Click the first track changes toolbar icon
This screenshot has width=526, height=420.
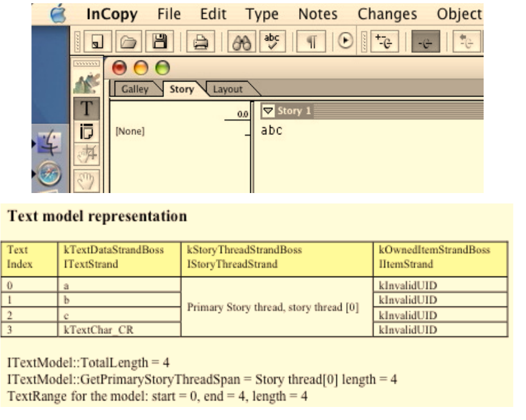(x=385, y=41)
